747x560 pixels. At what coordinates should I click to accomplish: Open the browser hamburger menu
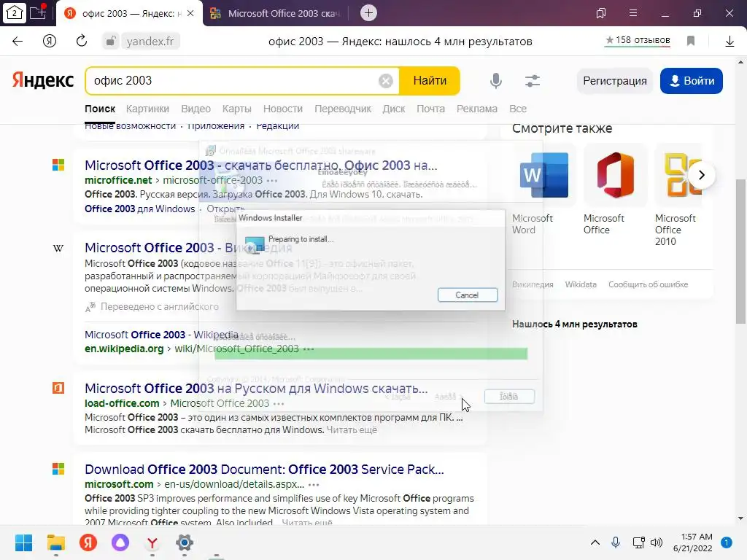(x=633, y=13)
